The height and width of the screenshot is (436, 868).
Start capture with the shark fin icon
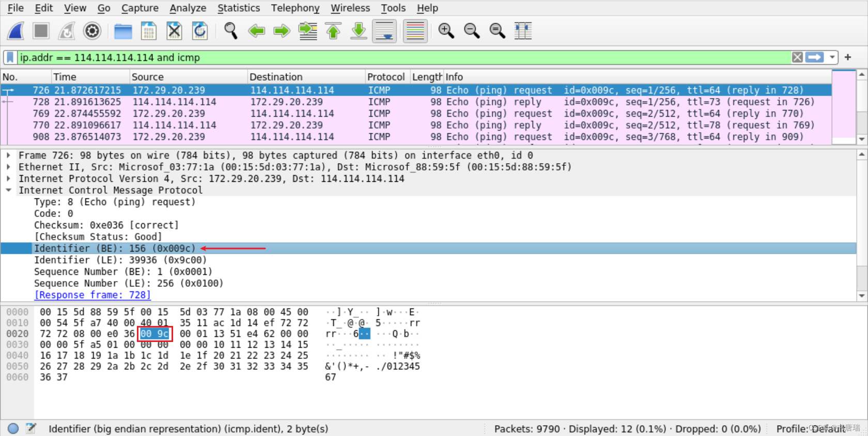[x=16, y=31]
